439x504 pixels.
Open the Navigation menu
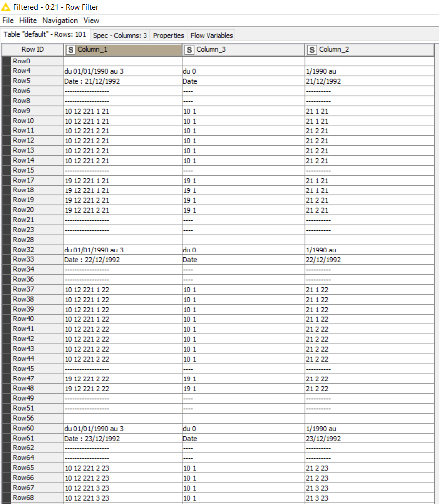point(60,21)
